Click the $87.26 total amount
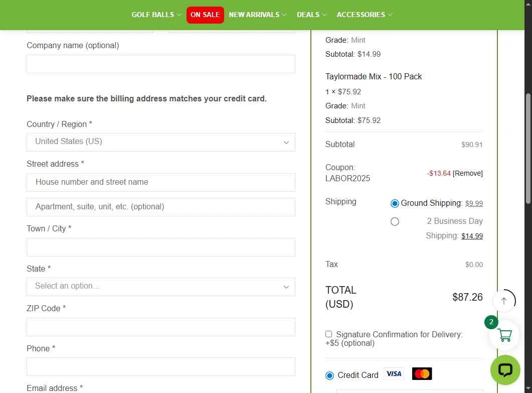This screenshot has width=532, height=393. coord(467,297)
